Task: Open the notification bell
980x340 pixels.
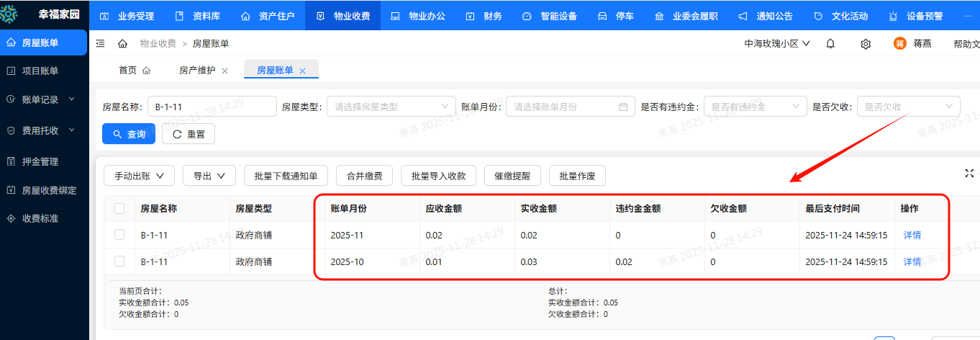Action: point(830,43)
